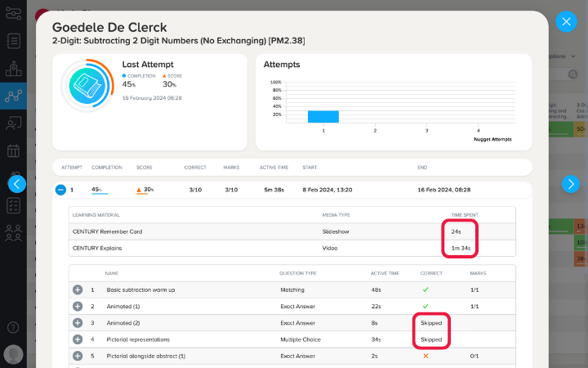Image resolution: width=588 pixels, height=368 pixels.
Task: Click the completion progress ring graphic
Action: pyautogui.click(x=87, y=86)
